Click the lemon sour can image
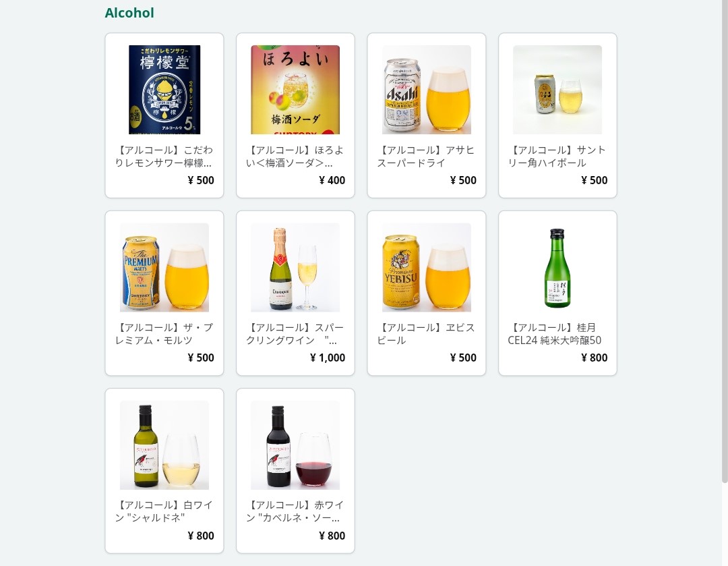The image size is (728, 566). coord(164,90)
